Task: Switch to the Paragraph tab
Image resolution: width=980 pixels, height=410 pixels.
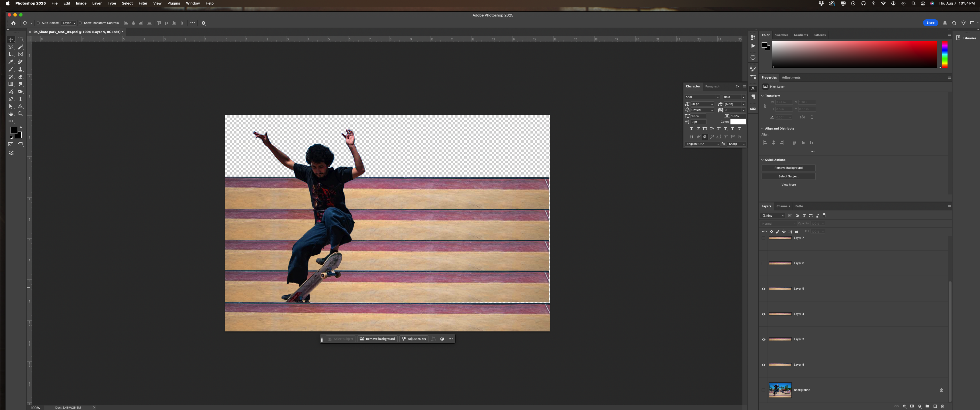Action: point(712,86)
